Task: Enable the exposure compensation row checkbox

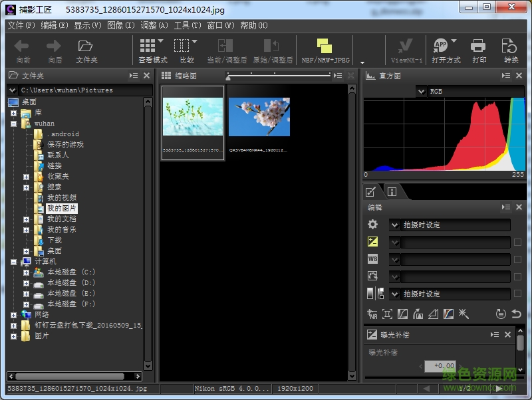Action: point(517,243)
